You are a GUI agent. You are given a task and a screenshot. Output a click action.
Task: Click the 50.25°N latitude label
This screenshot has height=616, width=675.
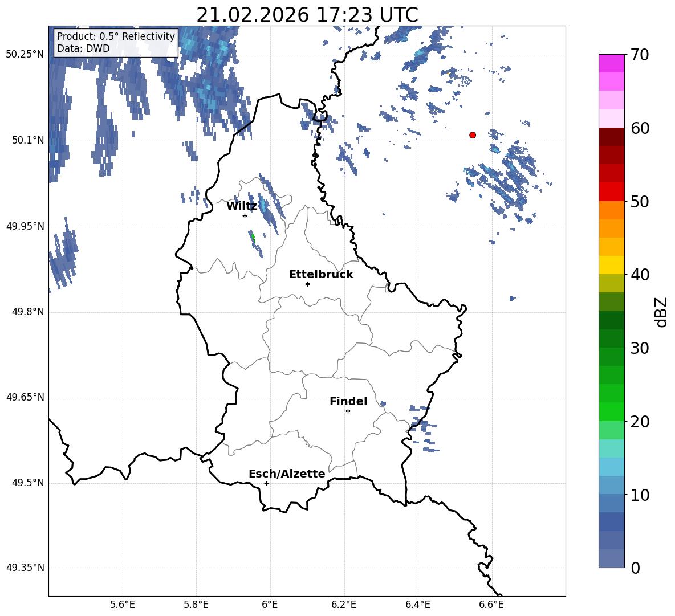[x=25, y=55]
